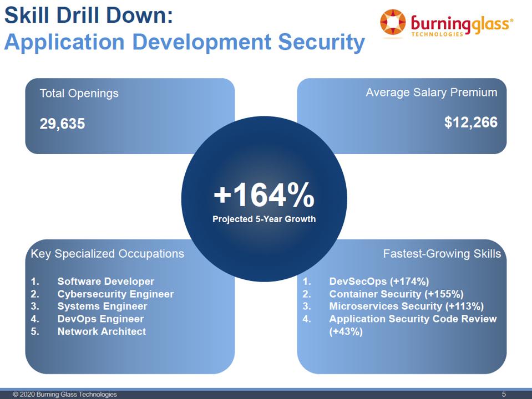Click the '© 2020 Burning Glass Technologies' footer
532x399 pixels.
pyautogui.click(x=65, y=394)
